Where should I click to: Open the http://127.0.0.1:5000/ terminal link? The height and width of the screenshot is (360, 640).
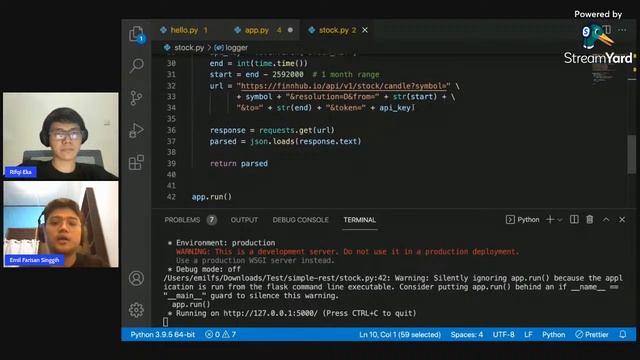click(270, 313)
